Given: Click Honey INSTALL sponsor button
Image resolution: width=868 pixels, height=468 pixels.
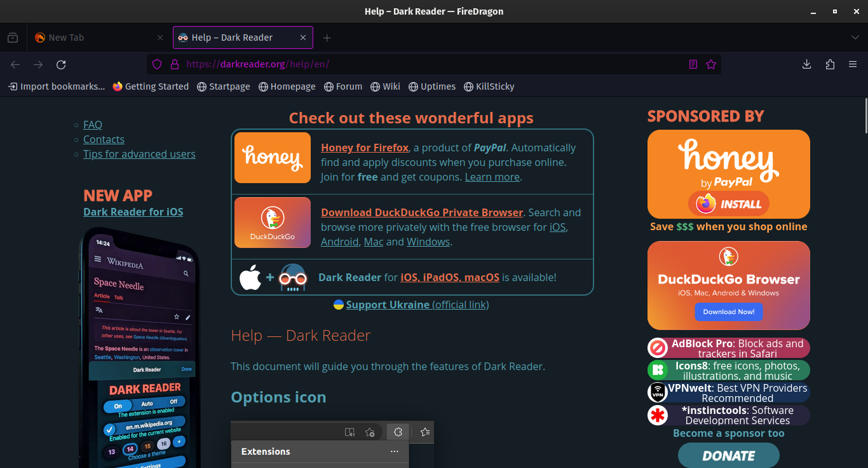Looking at the screenshot, I should coord(729,204).
